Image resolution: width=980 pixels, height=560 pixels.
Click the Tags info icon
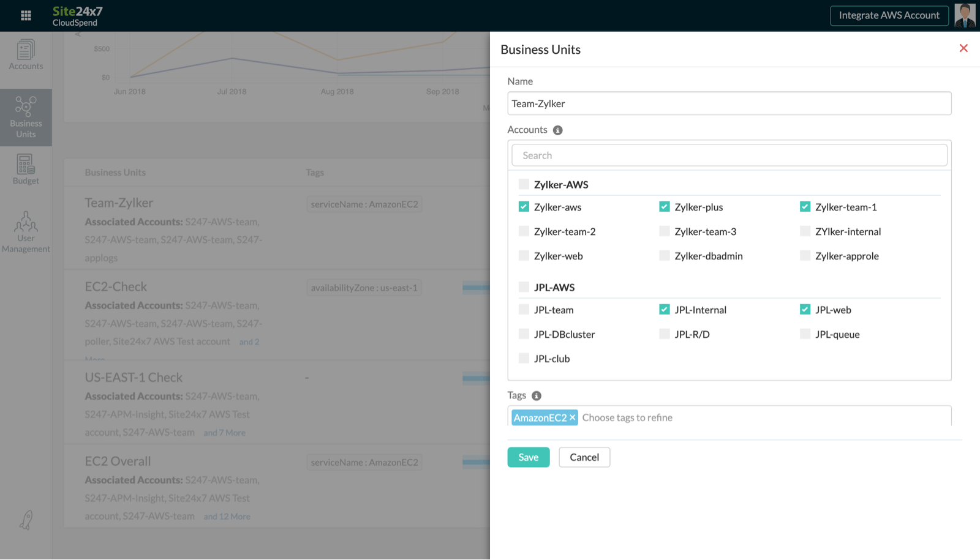pyautogui.click(x=537, y=396)
